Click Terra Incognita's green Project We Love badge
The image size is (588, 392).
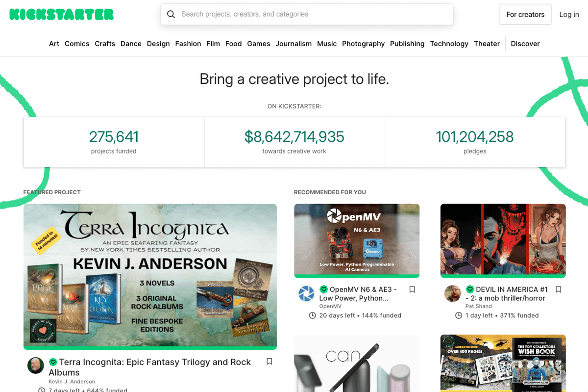click(x=53, y=362)
